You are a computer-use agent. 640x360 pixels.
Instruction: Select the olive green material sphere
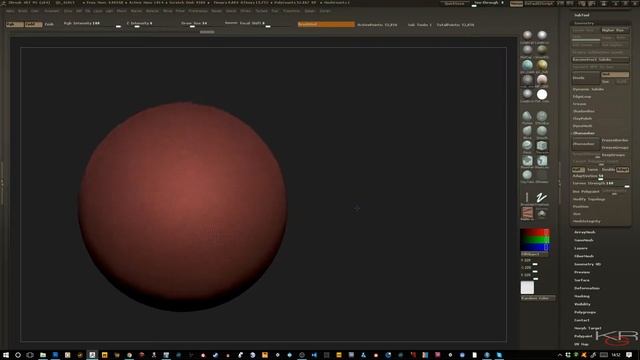click(x=542, y=50)
